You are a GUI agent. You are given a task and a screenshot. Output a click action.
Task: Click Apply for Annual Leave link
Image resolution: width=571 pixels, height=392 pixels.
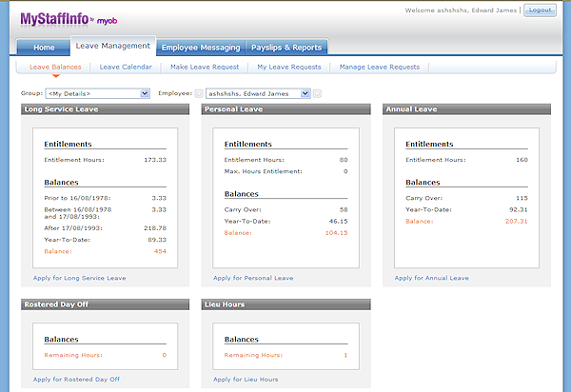[x=431, y=278]
